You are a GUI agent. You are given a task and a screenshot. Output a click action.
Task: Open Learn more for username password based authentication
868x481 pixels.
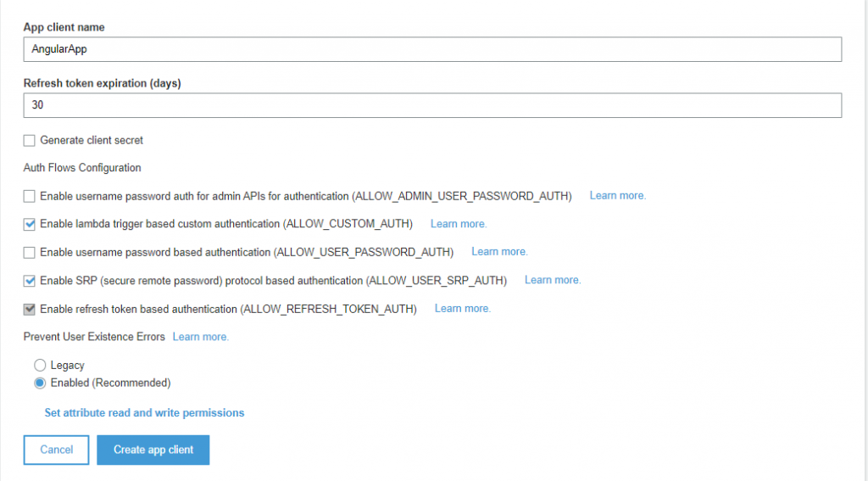point(500,252)
